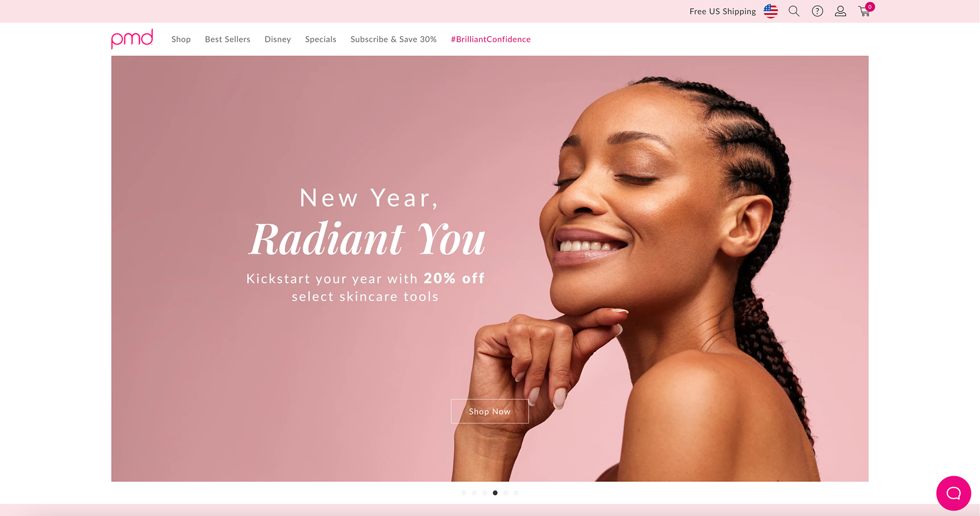Image resolution: width=980 pixels, height=516 pixels.
Task: Select the fifth carousel slide dot
Action: [506, 493]
